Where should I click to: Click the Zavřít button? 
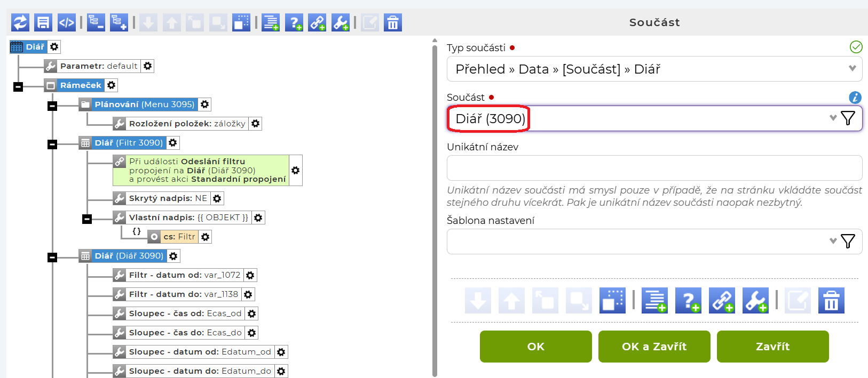pyautogui.click(x=772, y=347)
